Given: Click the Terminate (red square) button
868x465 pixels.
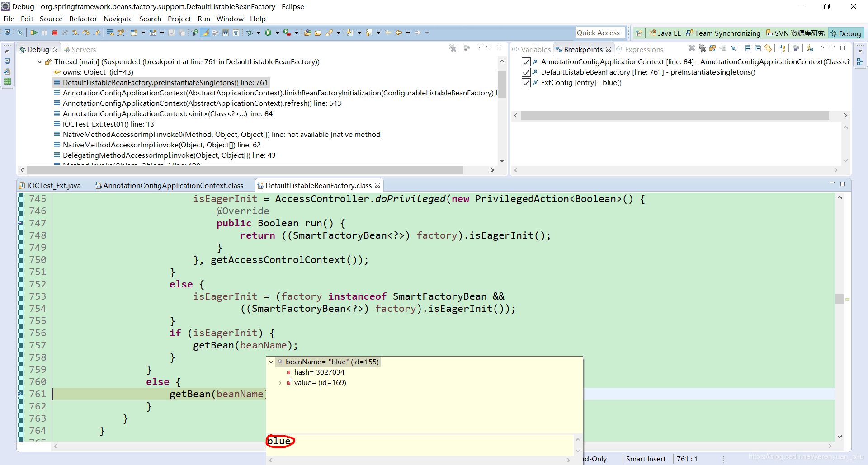Looking at the screenshot, I should coord(55,33).
